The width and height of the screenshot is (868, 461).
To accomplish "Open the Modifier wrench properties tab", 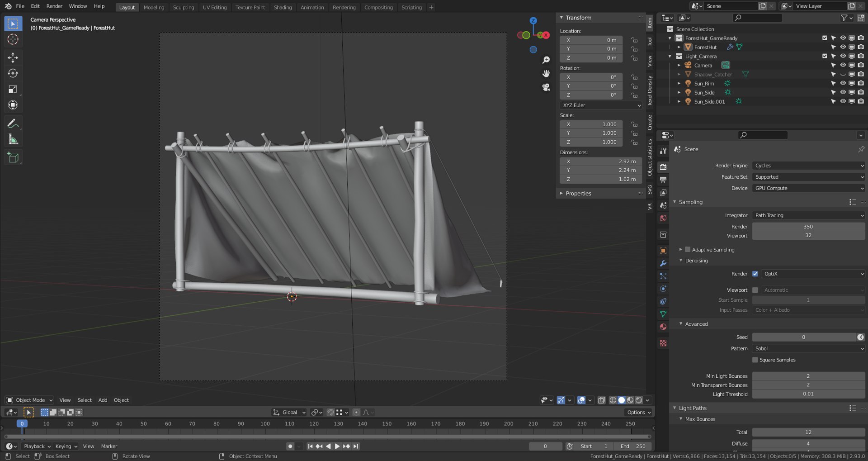I will point(663,263).
